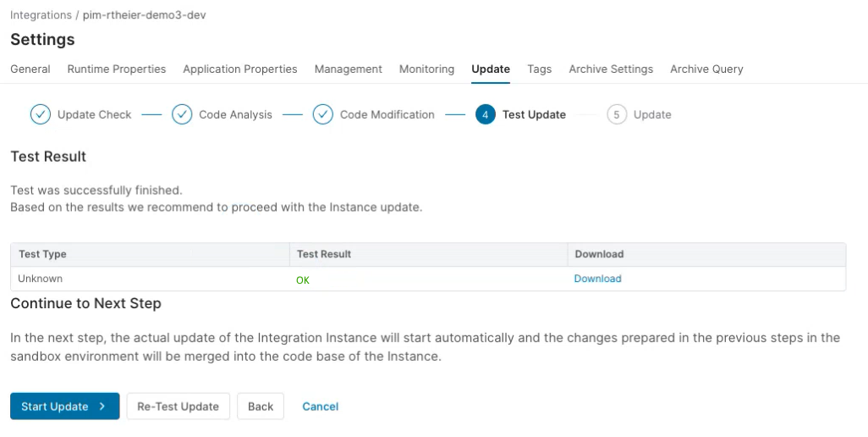Click the Back button
Image resolution: width=868 pixels, height=437 pixels.
coord(261,407)
